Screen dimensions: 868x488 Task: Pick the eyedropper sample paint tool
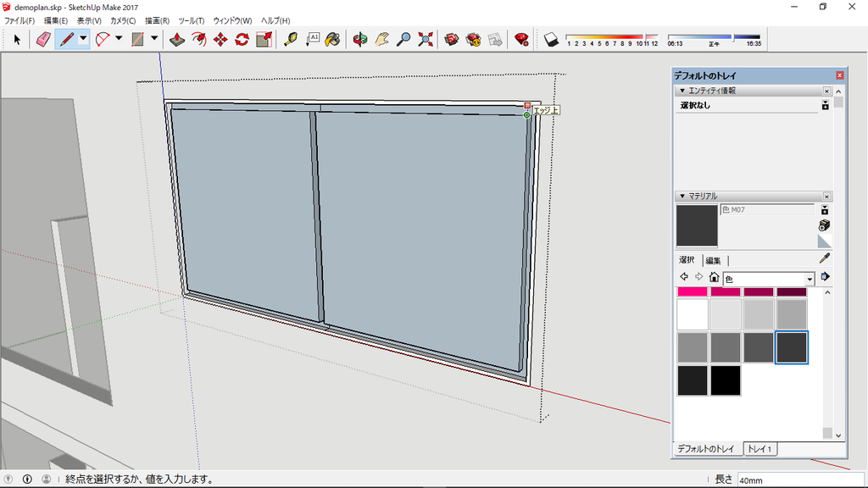pyautogui.click(x=824, y=258)
